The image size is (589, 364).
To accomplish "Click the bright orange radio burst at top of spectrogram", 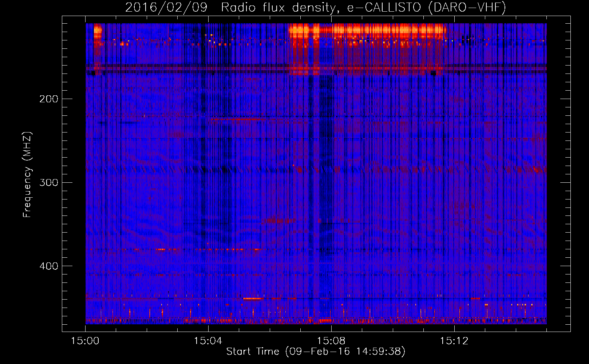I will tap(368, 31).
